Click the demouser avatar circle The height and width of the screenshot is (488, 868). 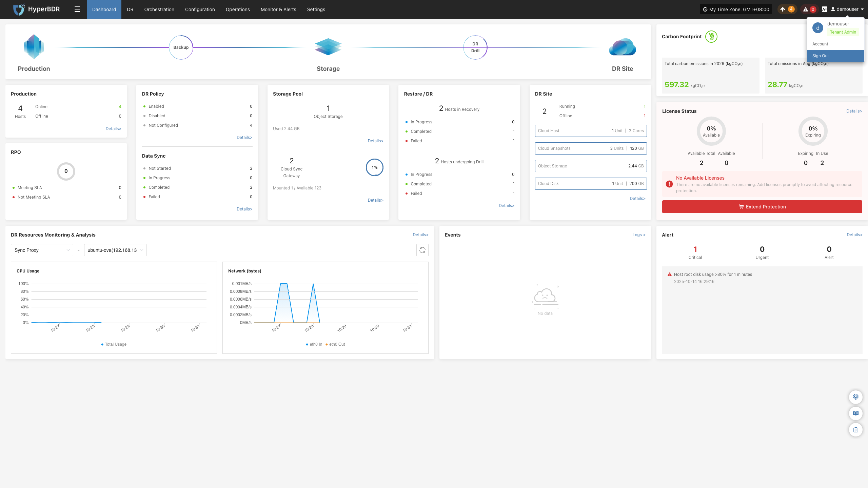(818, 28)
